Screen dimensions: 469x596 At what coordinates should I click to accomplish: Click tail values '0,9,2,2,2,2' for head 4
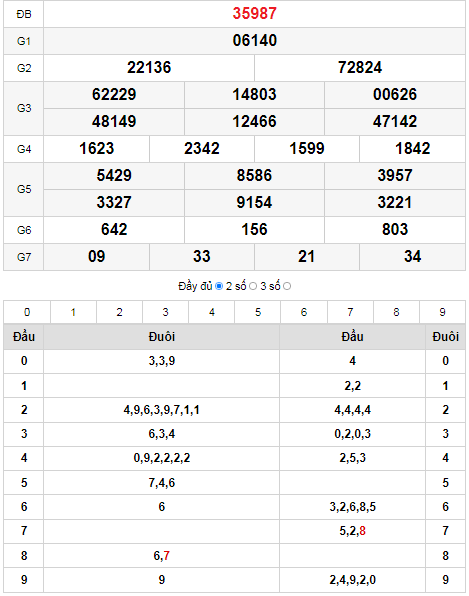[x=162, y=458]
